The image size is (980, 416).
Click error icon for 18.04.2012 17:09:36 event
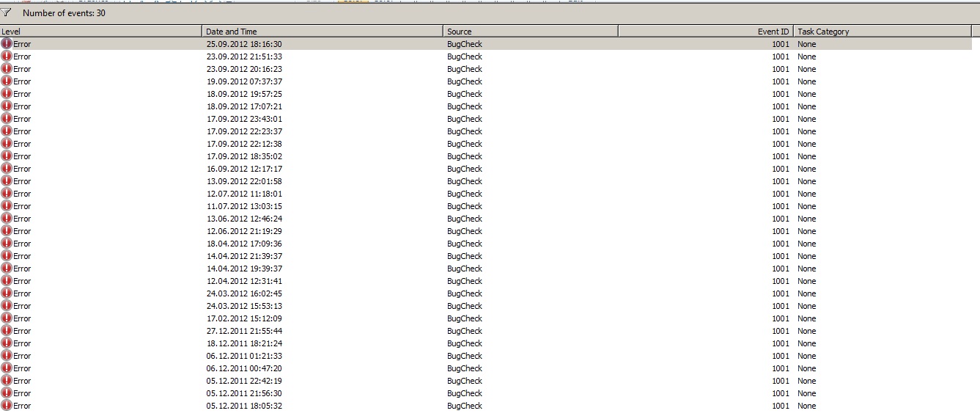tap(7, 244)
